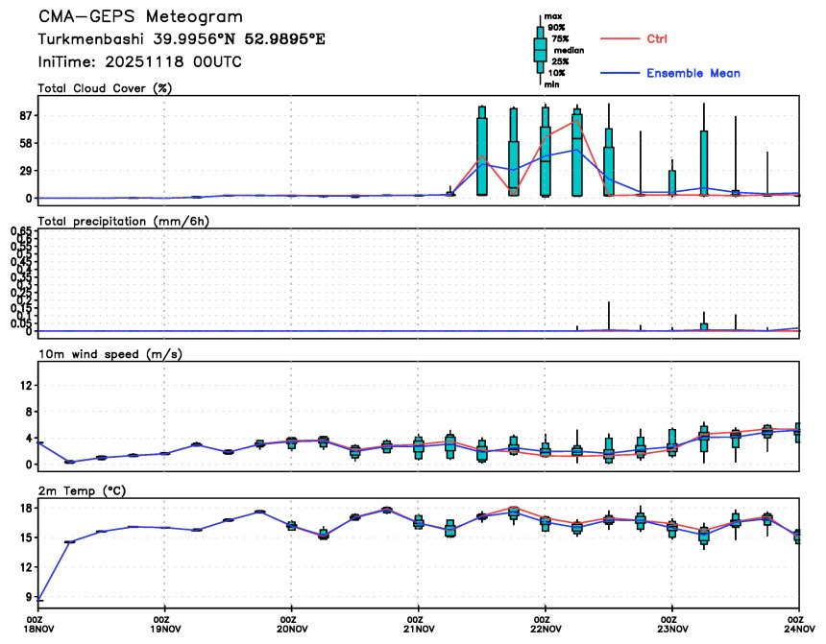Screen dimensions: 826x644
Task: Select the Total precipitation panel title
Action: pyautogui.click(x=123, y=221)
